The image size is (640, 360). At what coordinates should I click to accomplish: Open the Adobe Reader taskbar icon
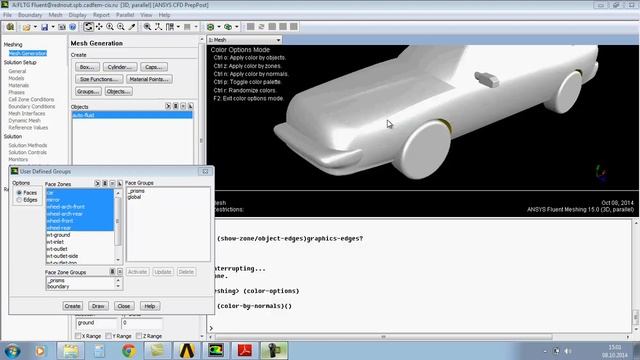tap(244, 350)
